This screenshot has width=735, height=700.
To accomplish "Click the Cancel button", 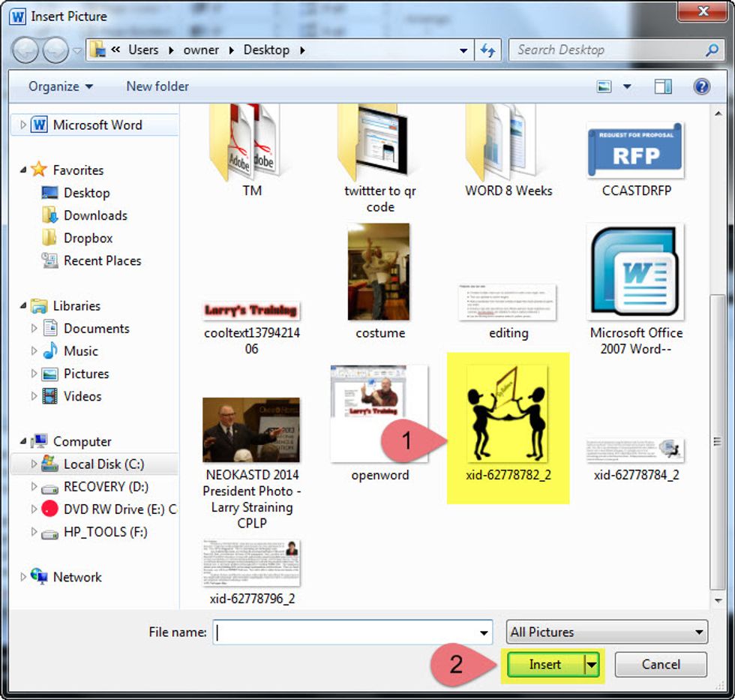I will click(661, 665).
